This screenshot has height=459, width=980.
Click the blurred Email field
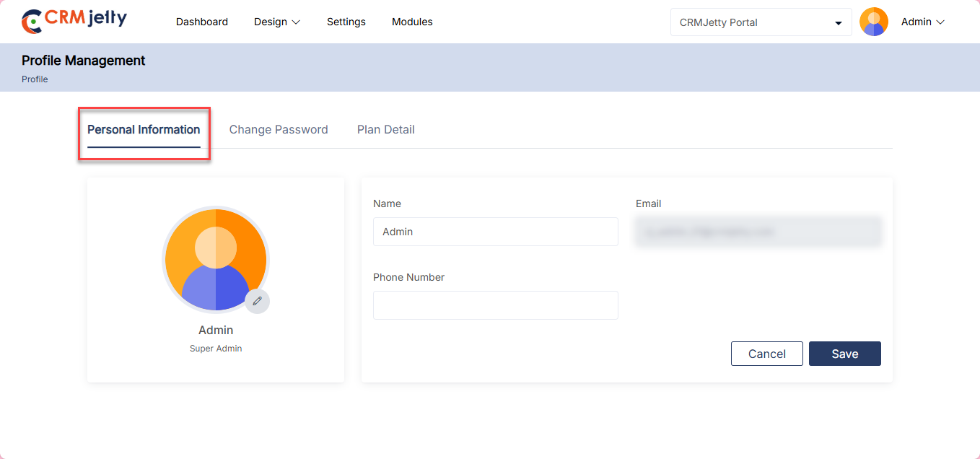pyautogui.click(x=758, y=232)
